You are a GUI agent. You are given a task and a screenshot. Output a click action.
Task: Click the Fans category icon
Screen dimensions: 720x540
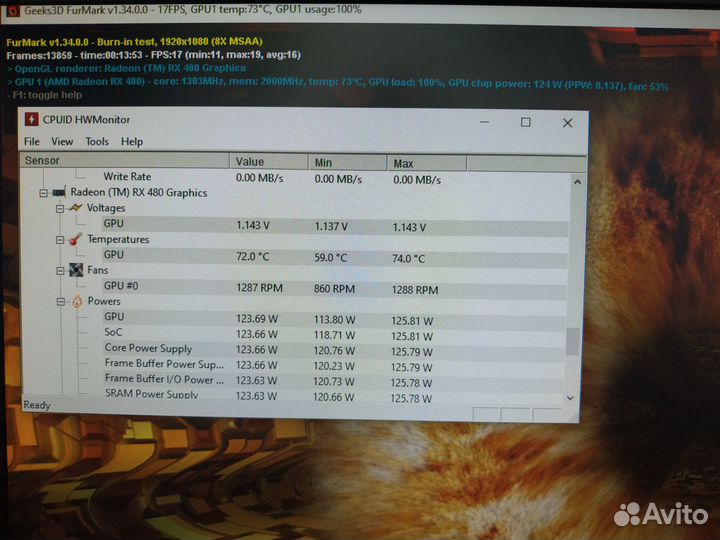pos(76,270)
